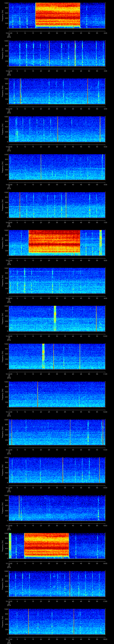Select the spectrogram panel starting at 19:03:00
114x644 pixels.
coord(57,91)
